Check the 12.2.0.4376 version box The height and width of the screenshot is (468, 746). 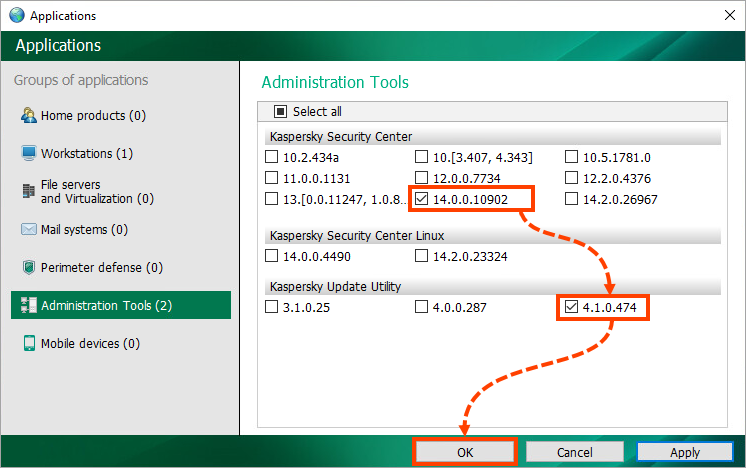coord(571,178)
